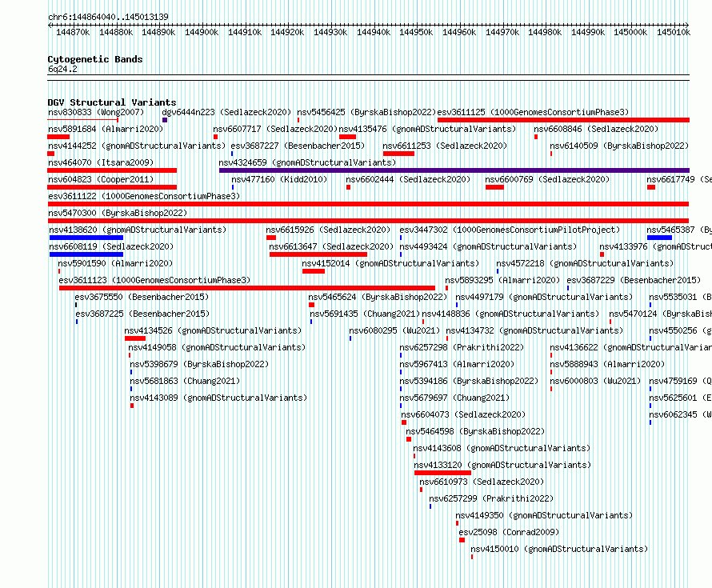Open nsv5893295 (Almarri2020) label
The image size is (712, 588).
tap(502, 280)
